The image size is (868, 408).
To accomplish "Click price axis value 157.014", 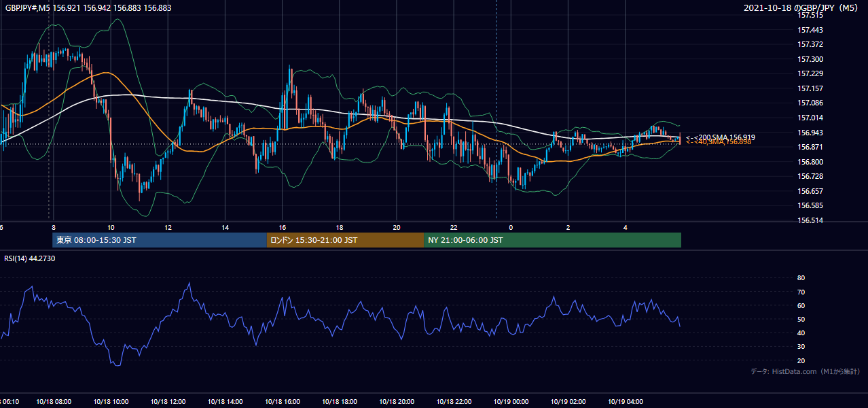I will [810, 118].
